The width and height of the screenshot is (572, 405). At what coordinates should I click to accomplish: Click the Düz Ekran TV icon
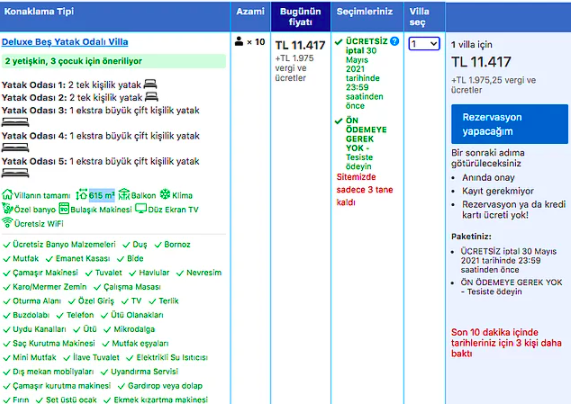click(141, 209)
